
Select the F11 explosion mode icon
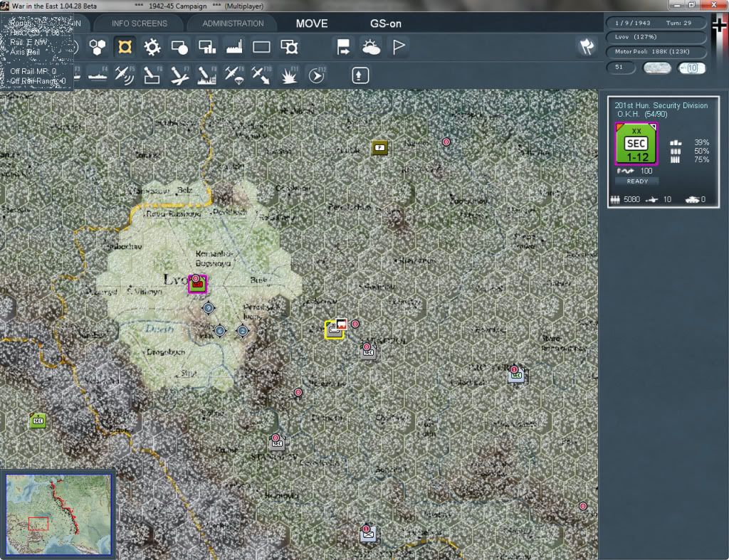[289, 75]
